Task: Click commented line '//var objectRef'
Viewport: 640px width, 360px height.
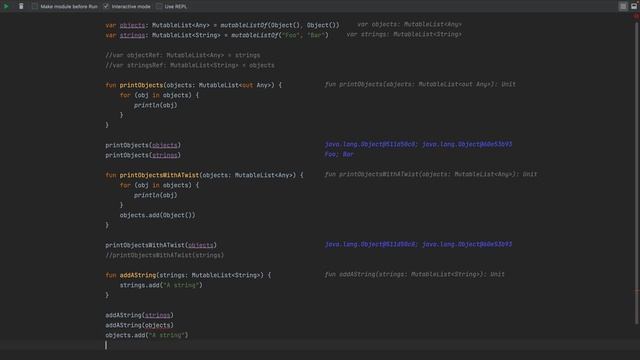Action: 182,55
